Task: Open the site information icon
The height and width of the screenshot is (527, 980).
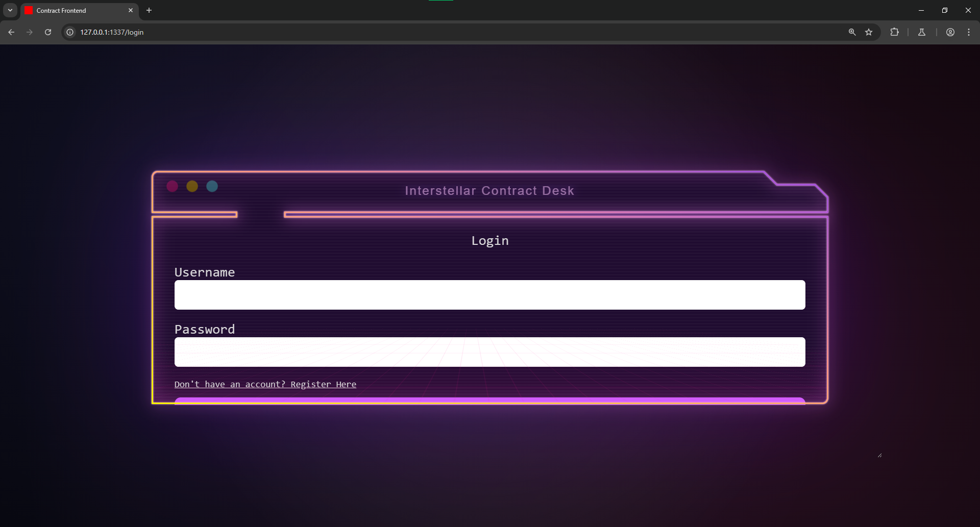Action: [70, 32]
